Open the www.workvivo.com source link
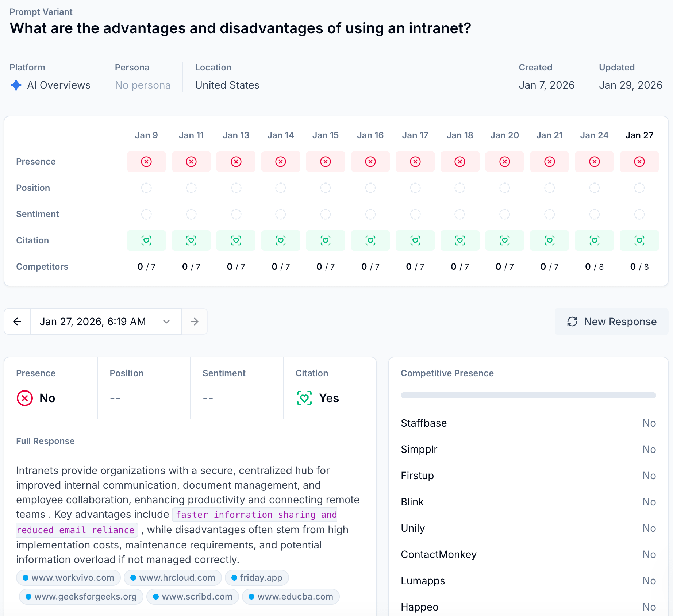Image resolution: width=673 pixels, height=616 pixels. click(68, 578)
